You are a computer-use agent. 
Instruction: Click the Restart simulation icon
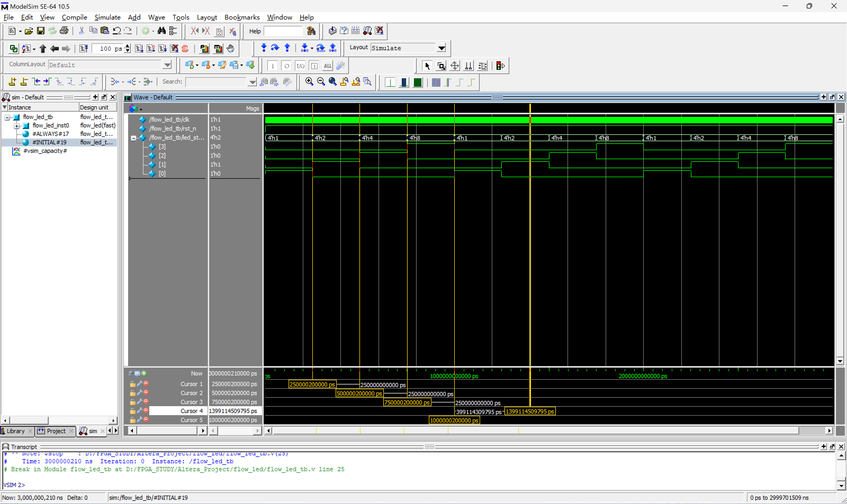[x=84, y=49]
